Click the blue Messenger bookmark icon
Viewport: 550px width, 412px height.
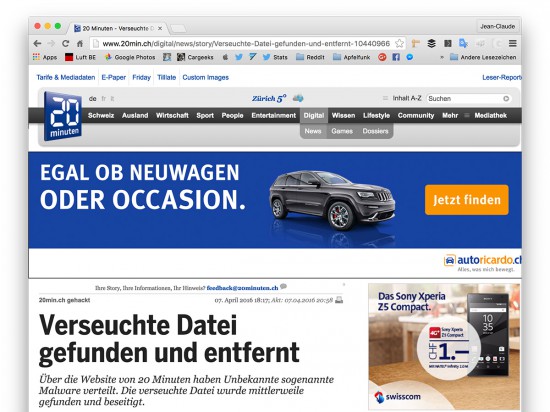(x=410, y=57)
